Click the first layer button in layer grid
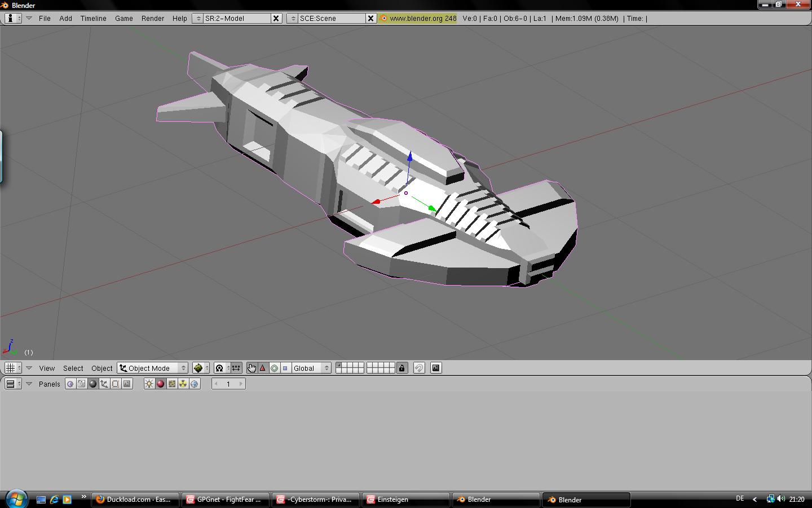The width and height of the screenshot is (812, 508). (338, 365)
